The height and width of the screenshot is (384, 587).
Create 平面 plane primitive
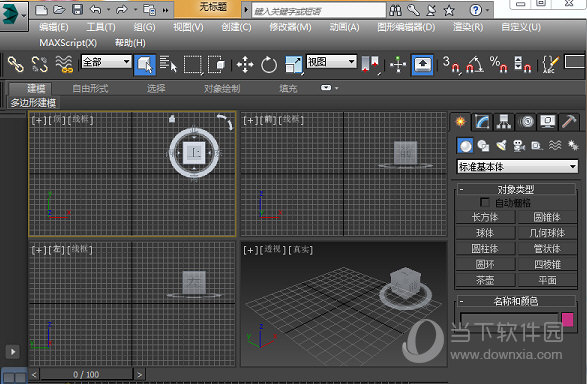(547, 280)
